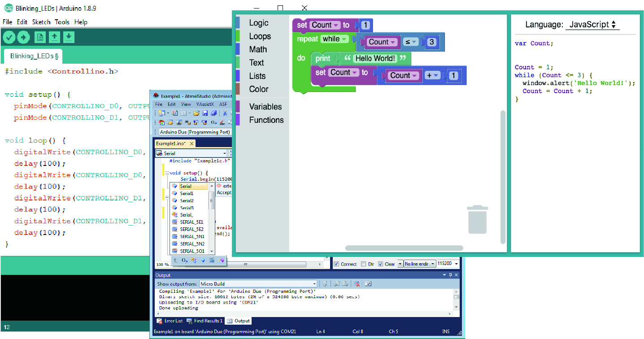Click the Blockly workspace horizontal scrollbar
This screenshot has width=644, height=339.
(404, 248)
